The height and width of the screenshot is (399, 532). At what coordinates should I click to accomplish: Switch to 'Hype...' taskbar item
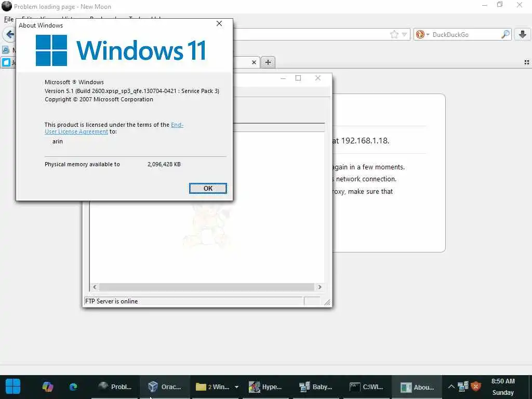(265, 387)
